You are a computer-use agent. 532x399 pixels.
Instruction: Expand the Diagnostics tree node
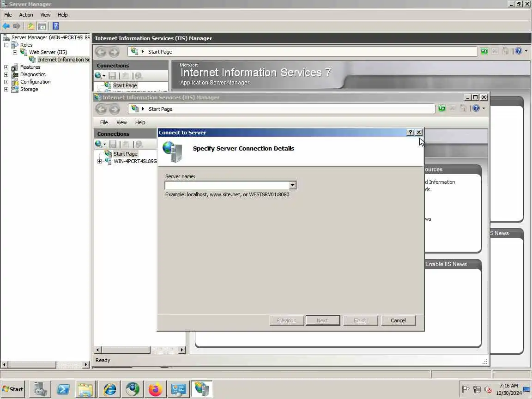coord(6,75)
